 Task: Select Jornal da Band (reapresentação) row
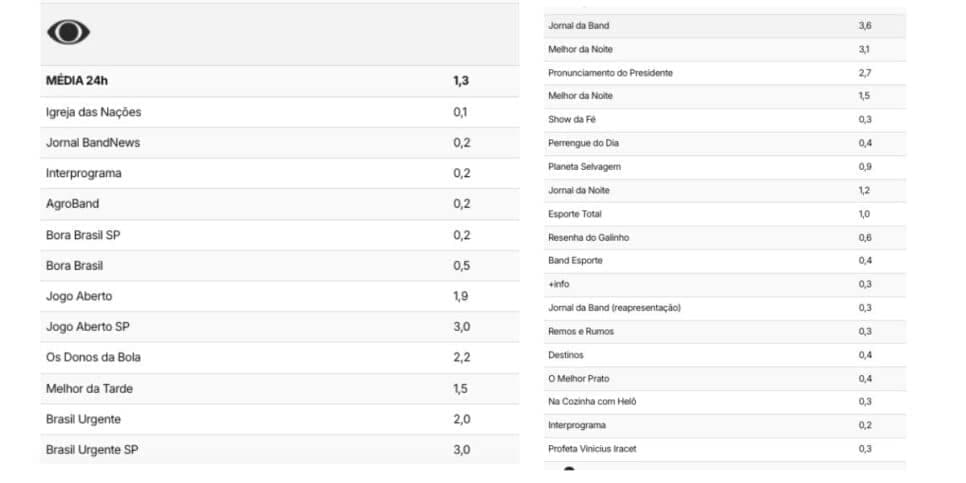click(x=725, y=307)
